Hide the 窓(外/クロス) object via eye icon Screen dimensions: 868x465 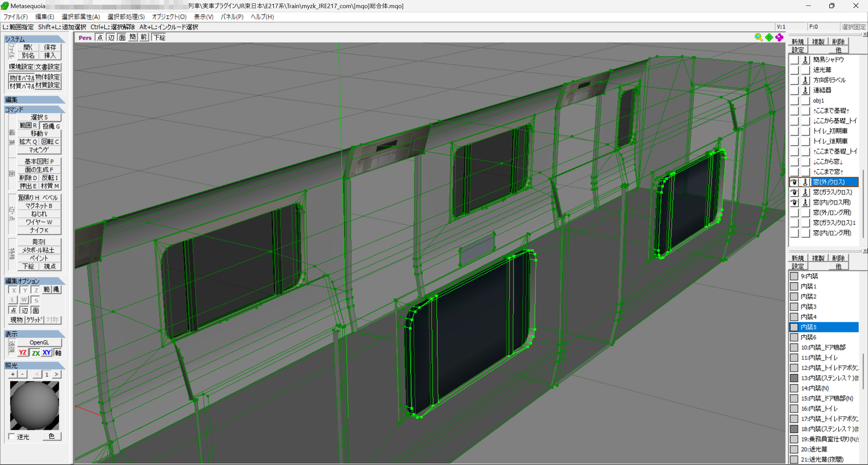pos(794,182)
